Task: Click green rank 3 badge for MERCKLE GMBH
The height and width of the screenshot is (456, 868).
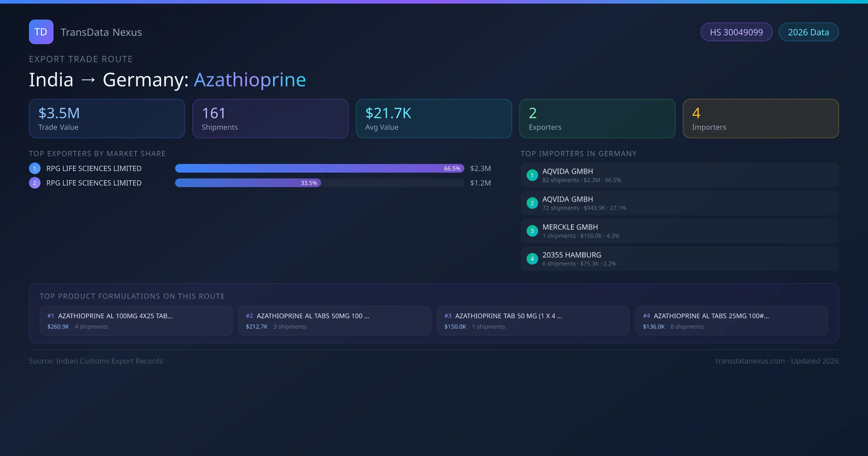Action: coord(532,231)
